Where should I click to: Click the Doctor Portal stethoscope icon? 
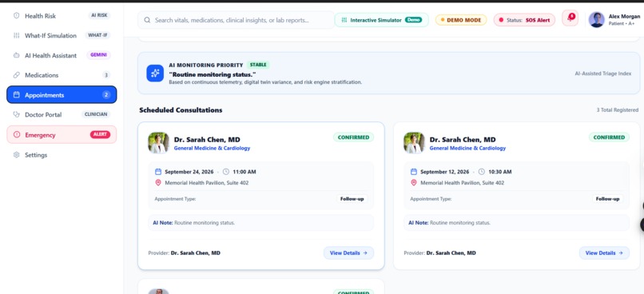(x=17, y=114)
